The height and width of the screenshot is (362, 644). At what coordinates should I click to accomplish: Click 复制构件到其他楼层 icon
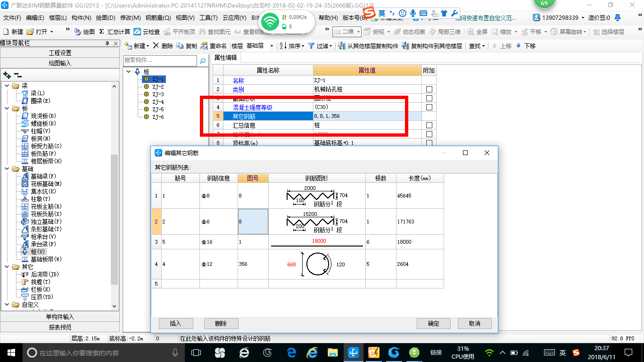point(432,46)
